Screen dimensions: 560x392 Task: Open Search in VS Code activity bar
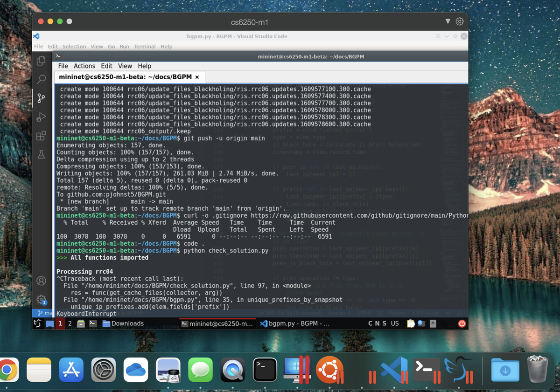click(x=42, y=79)
